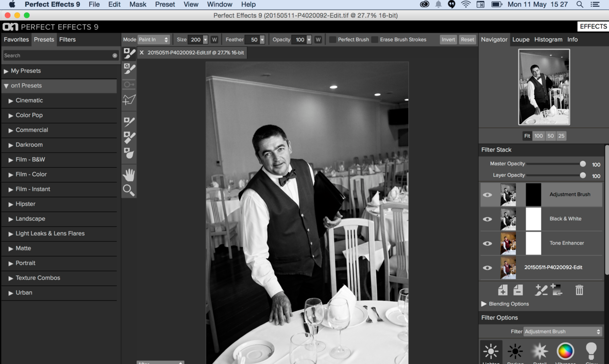The height and width of the screenshot is (364, 609).
Task: Pick the Vibrance color wheel icon
Action: (565, 352)
